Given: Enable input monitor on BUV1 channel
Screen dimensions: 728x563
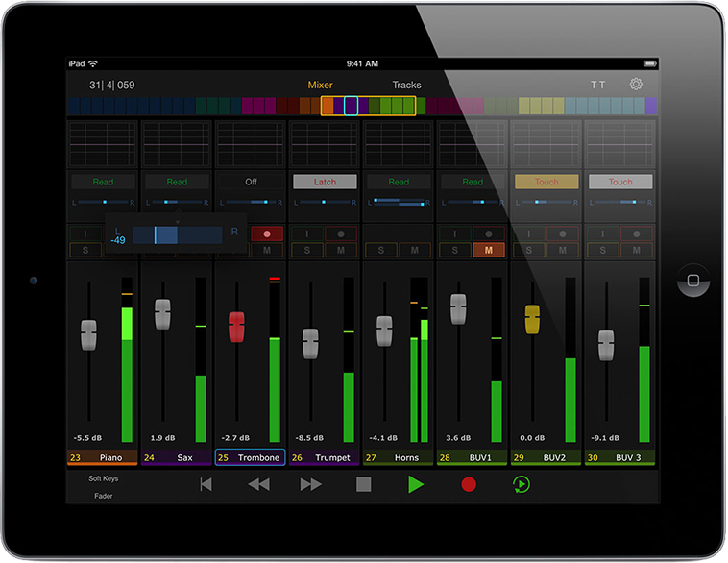Looking at the screenshot, I should point(455,233).
